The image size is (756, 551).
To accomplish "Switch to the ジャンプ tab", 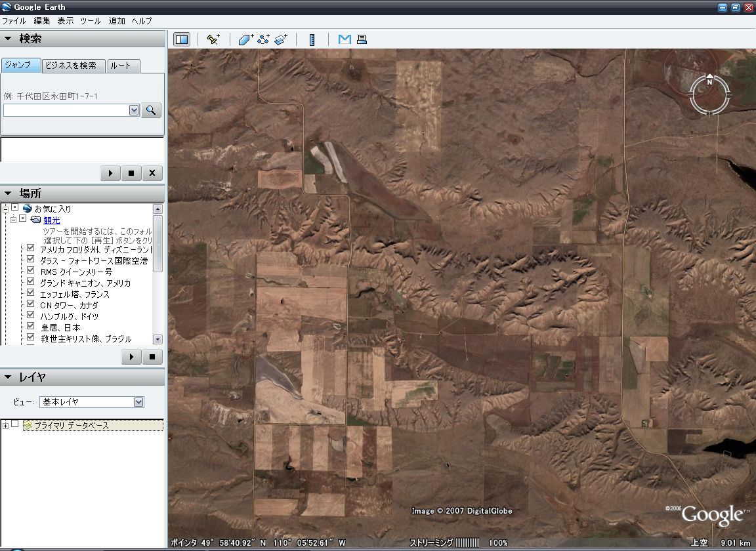I will tap(21, 65).
